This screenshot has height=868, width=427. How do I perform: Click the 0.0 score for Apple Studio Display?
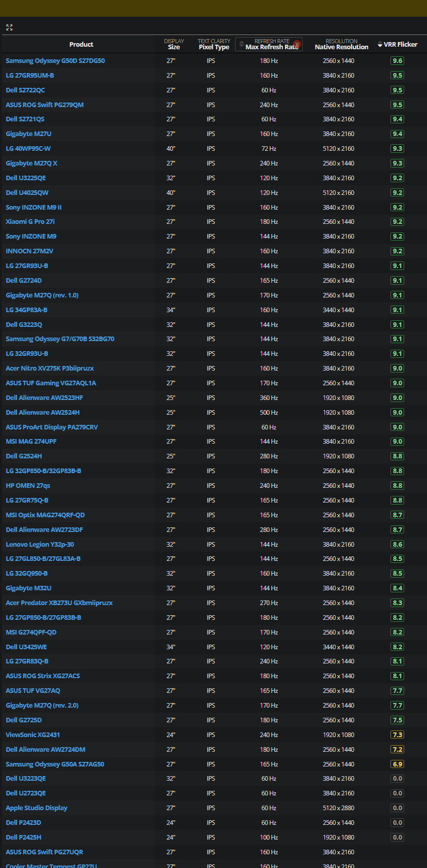click(398, 808)
